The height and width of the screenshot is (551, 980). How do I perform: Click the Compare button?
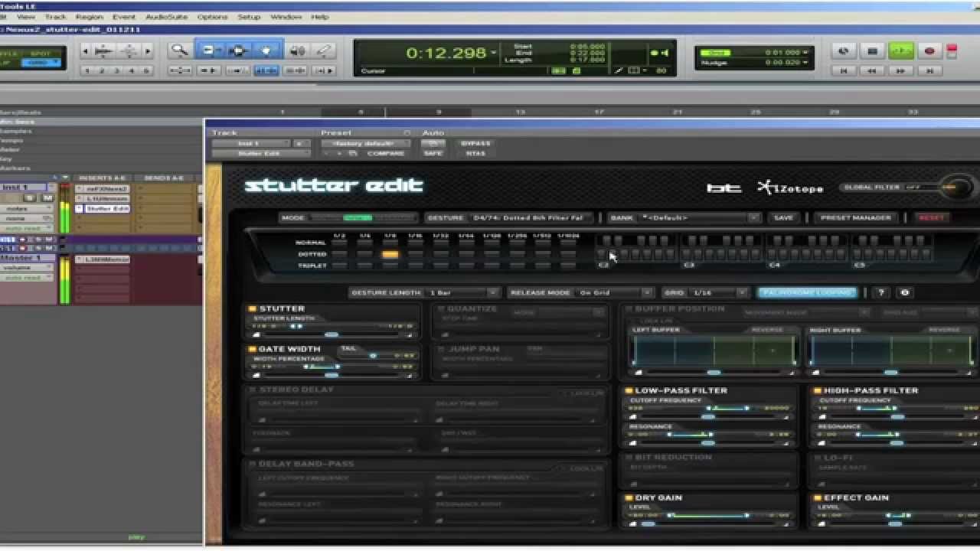click(385, 153)
